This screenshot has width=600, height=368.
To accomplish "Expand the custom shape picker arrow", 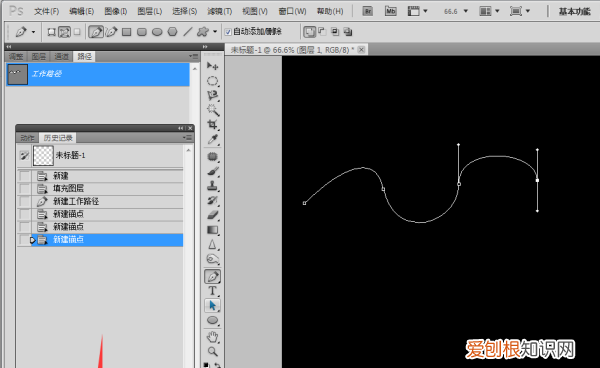I will coord(215,32).
